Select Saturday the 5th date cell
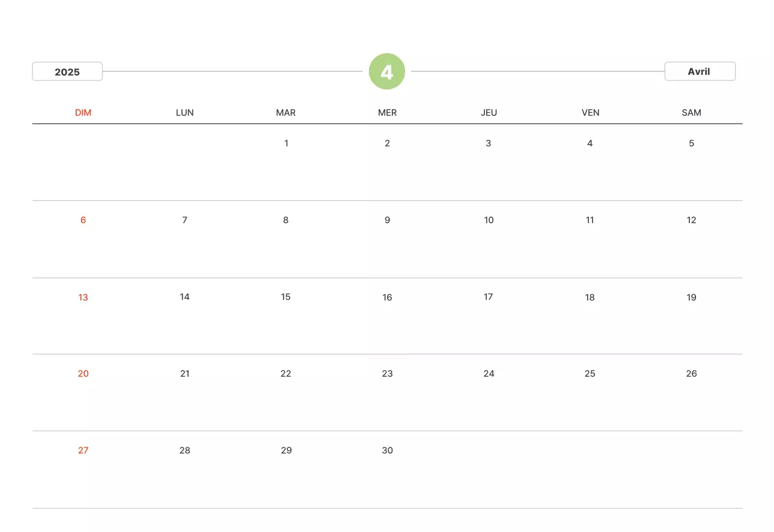 point(691,143)
